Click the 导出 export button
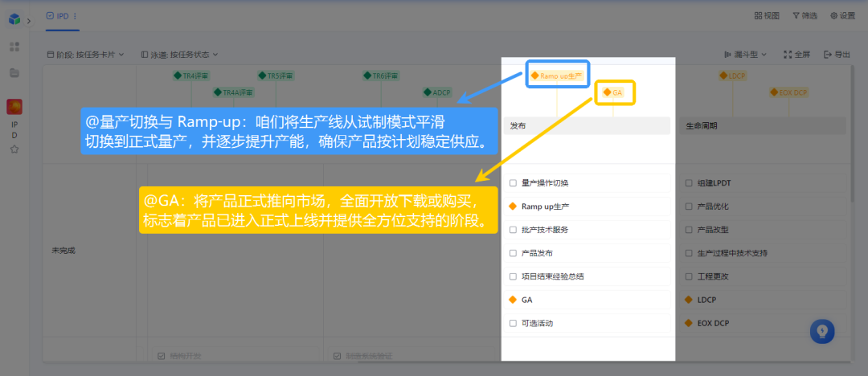This screenshot has width=868, height=376. pyautogui.click(x=837, y=55)
